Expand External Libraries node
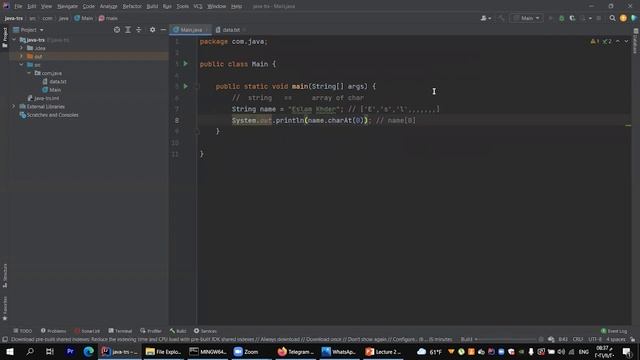Screen dimensions: 640x360 [13, 106]
